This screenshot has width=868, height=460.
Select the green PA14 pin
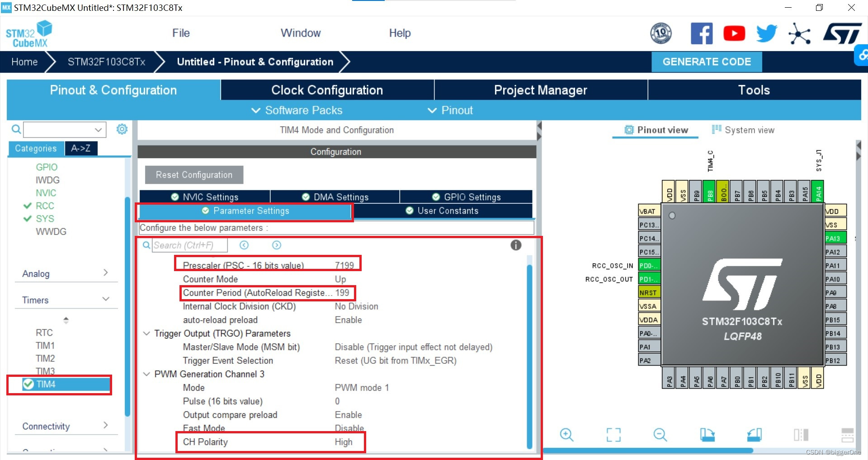pyautogui.click(x=818, y=191)
